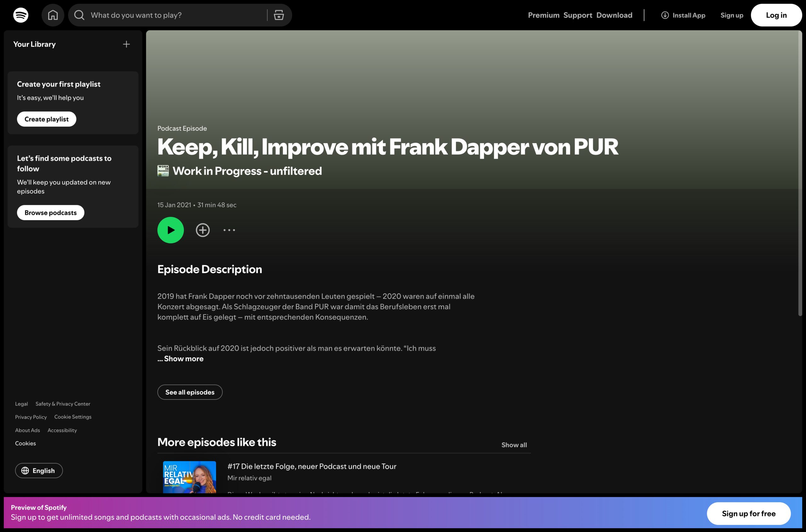Click Sign up in top bar
Viewport: 806px width, 532px height.
(732, 15)
